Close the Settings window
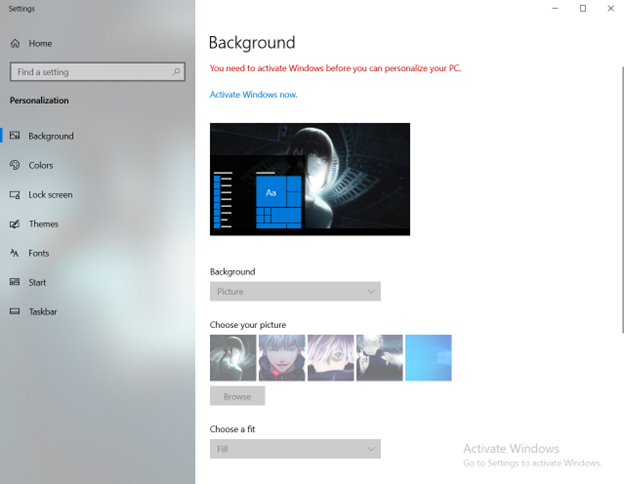This screenshot has height=484, width=624. point(610,8)
